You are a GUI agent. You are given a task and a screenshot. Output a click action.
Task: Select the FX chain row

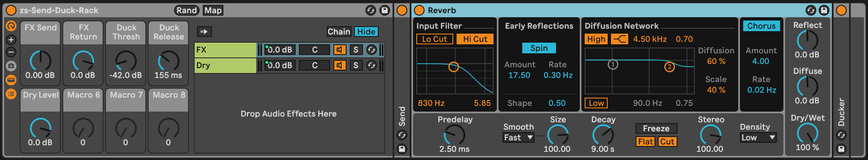coord(289,50)
